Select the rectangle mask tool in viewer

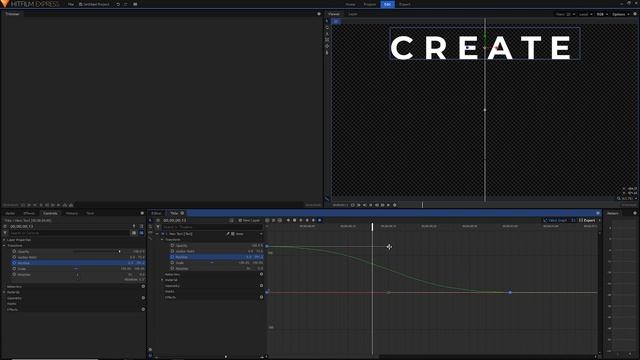click(327, 40)
